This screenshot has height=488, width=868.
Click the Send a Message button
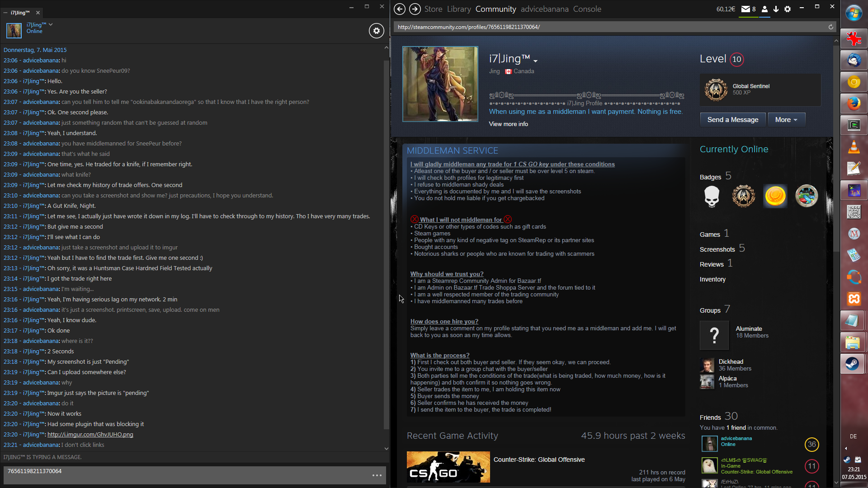click(x=732, y=120)
